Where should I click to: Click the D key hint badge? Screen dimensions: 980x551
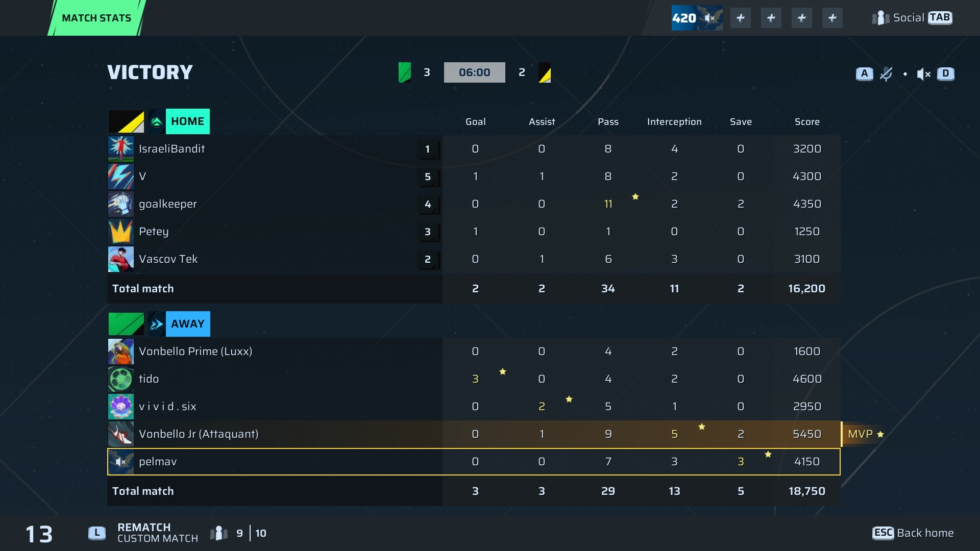pyautogui.click(x=945, y=73)
